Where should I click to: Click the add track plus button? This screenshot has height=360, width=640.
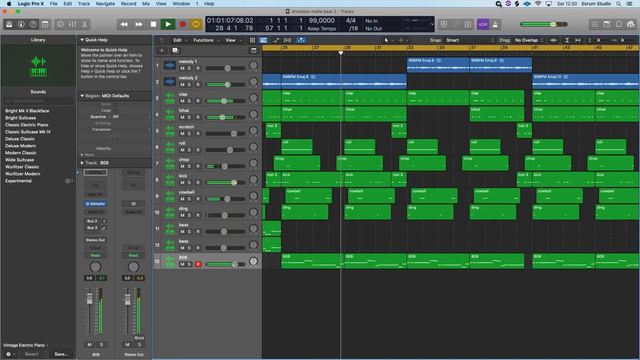click(162, 51)
